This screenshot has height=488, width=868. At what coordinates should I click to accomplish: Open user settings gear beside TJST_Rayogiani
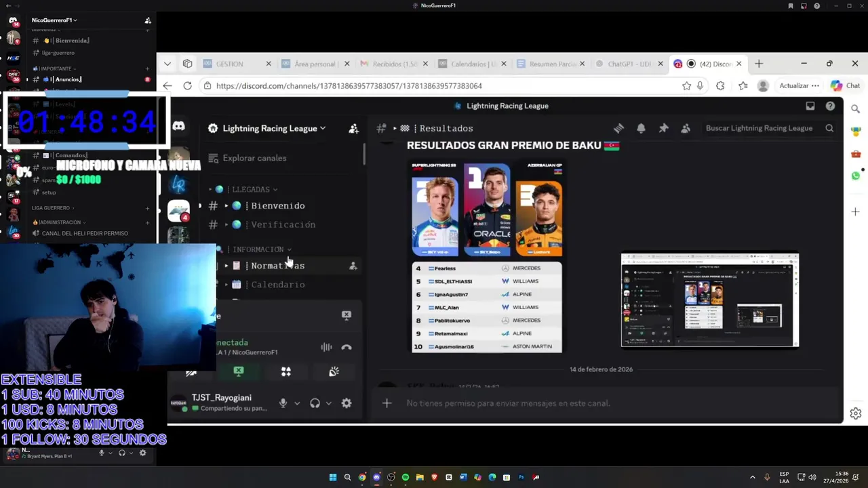point(347,403)
